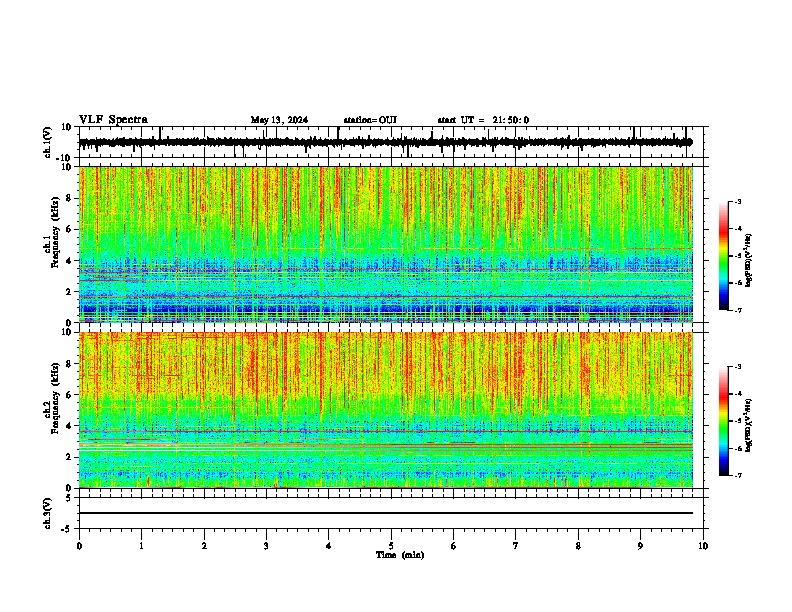This screenshot has width=792, height=612.
Task: Click the time-axis tick label "8"
Action: click(x=578, y=546)
